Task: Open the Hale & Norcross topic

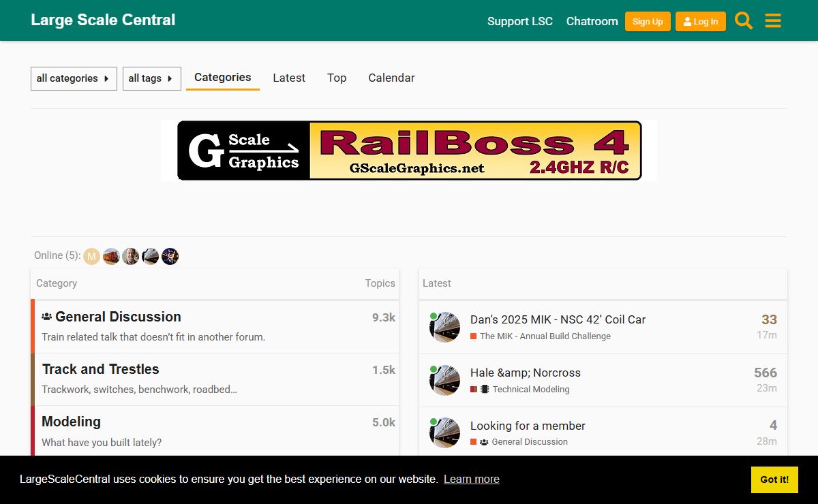Action: [526, 373]
